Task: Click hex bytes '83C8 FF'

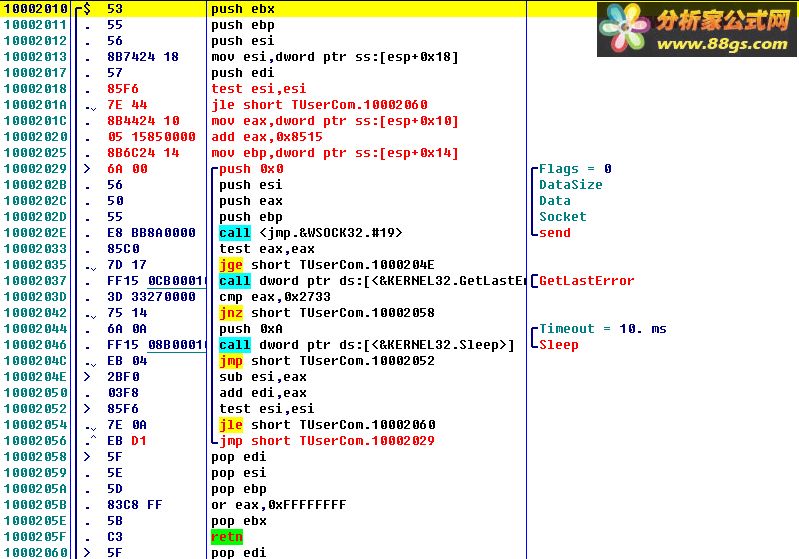Action: (135, 505)
